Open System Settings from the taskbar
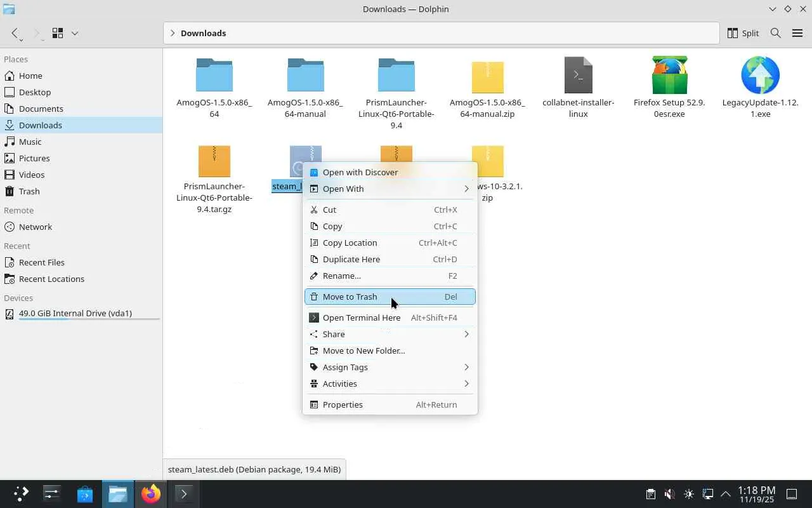Viewport: 812px width, 508px height. (x=52, y=494)
